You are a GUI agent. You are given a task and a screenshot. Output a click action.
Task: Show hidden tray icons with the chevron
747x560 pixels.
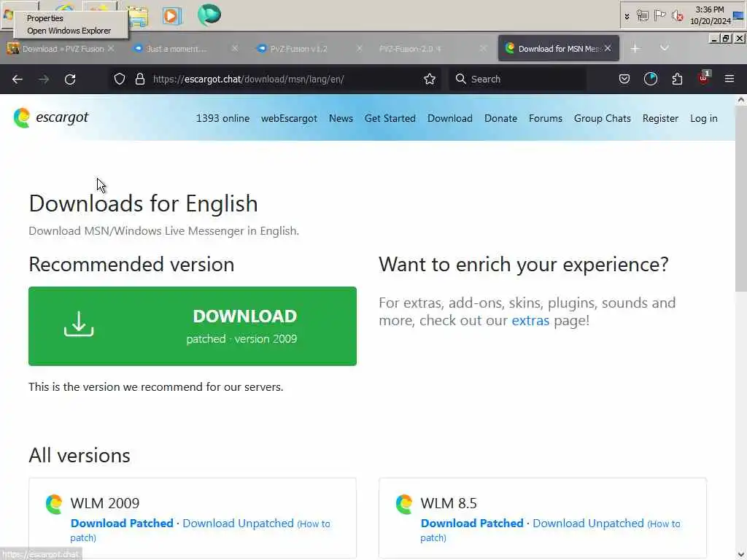click(x=627, y=17)
